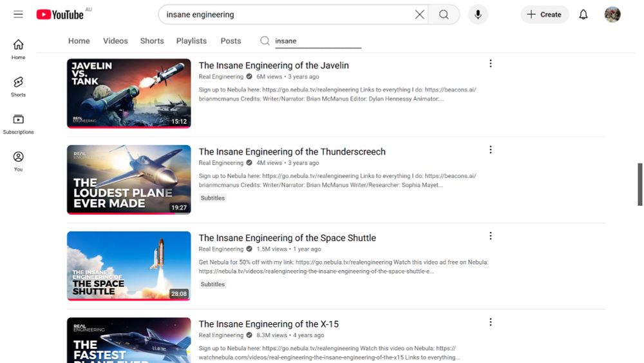The width and height of the screenshot is (644, 363).
Task: Switch to the channel Videos tab
Action: tap(115, 41)
